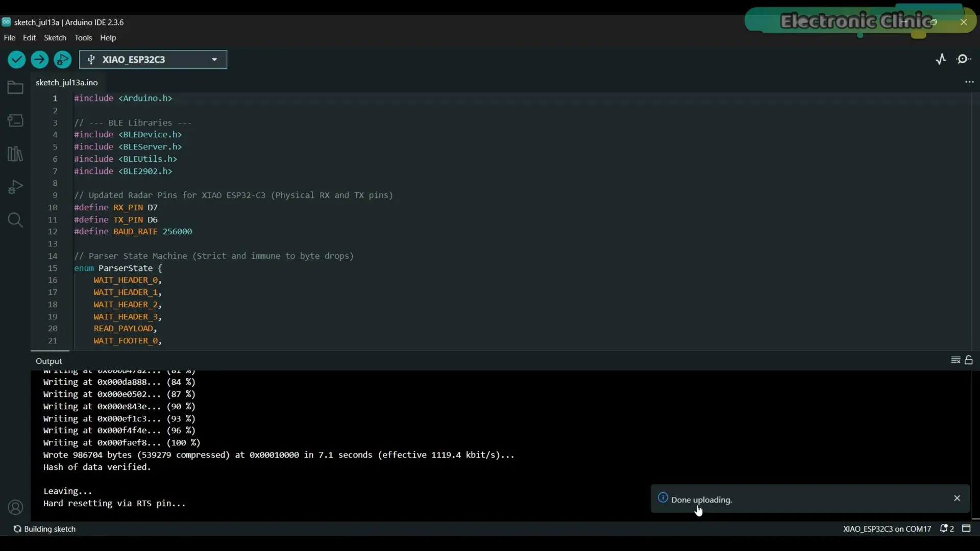Toggle the bottom panel from status bar
This screenshot has height=551, width=980.
[x=966, y=529]
